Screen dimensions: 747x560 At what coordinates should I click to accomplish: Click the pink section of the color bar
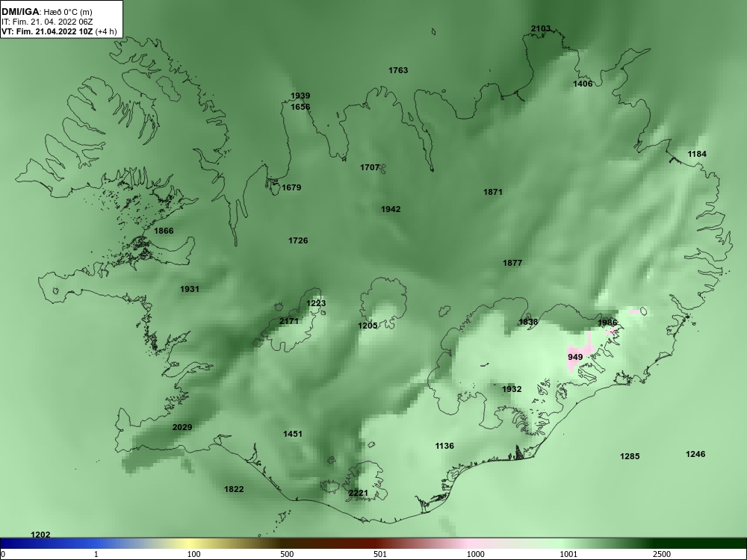469,544
